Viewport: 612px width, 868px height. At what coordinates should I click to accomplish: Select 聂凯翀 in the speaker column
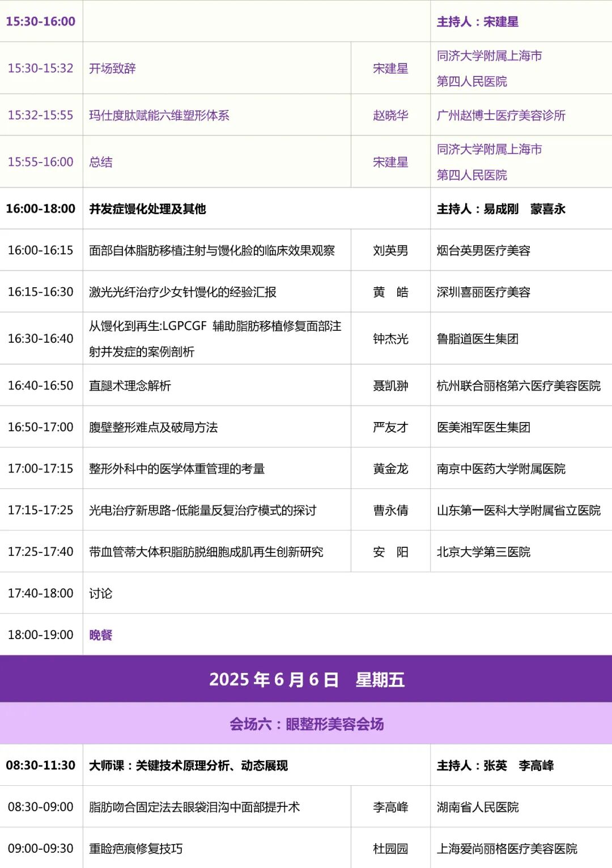pos(392,384)
